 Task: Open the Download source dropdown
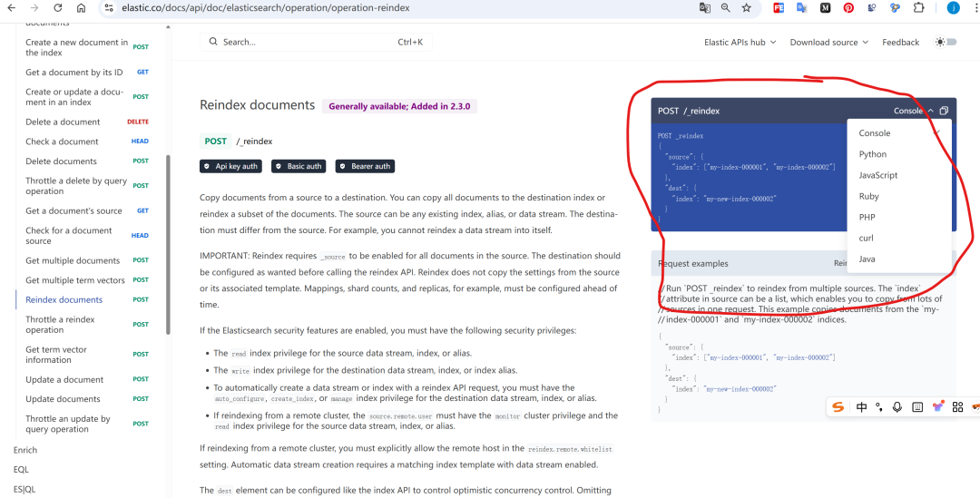pos(828,42)
